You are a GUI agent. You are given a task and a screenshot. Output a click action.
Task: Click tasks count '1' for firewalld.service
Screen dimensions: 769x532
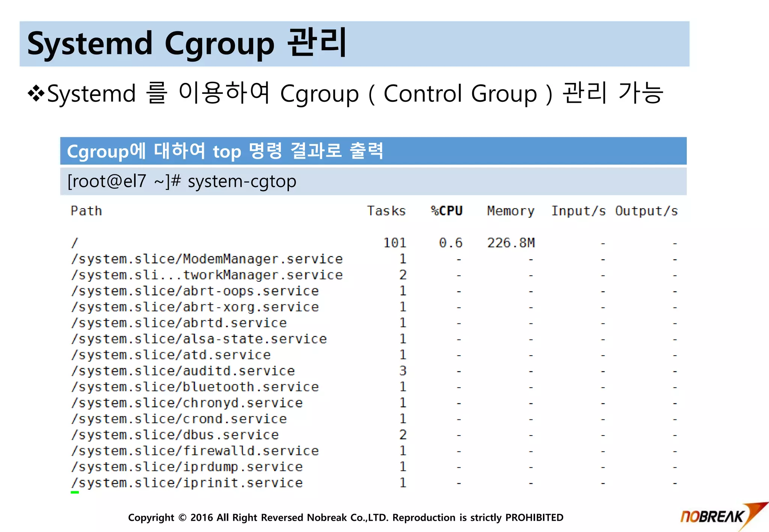[x=403, y=451]
